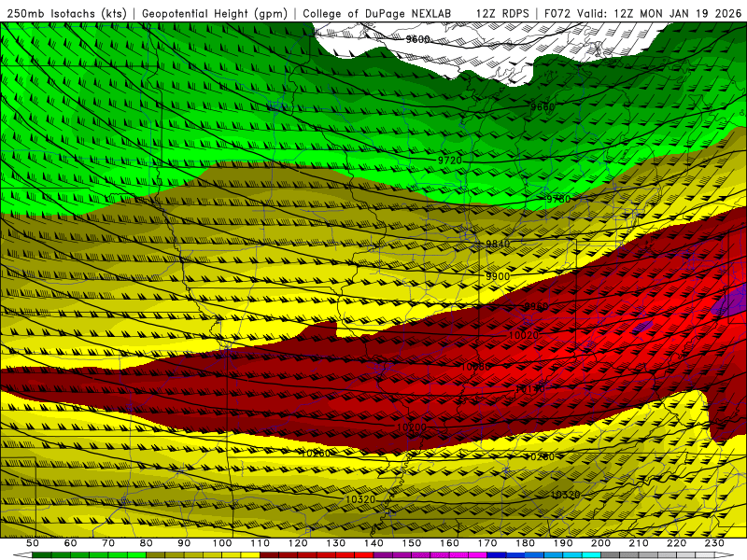
Task: Click the 9840 height contour label
Action: (x=498, y=245)
